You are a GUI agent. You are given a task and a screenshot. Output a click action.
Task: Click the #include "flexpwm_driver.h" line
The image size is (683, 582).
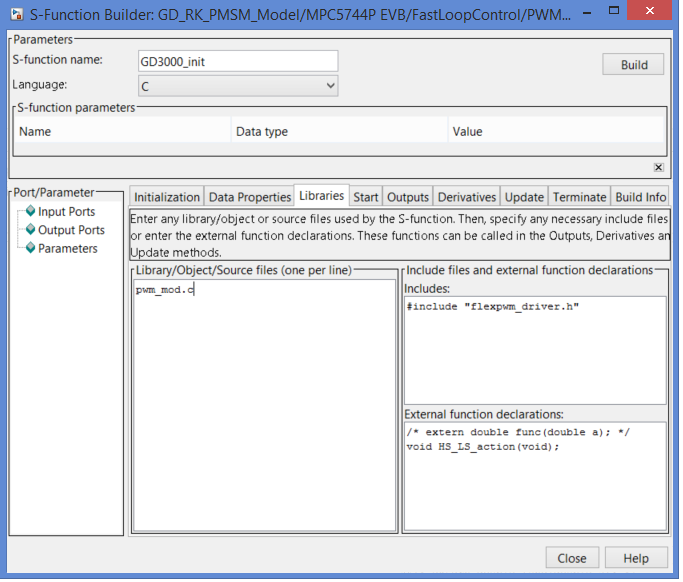pyautogui.click(x=492, y=306)
